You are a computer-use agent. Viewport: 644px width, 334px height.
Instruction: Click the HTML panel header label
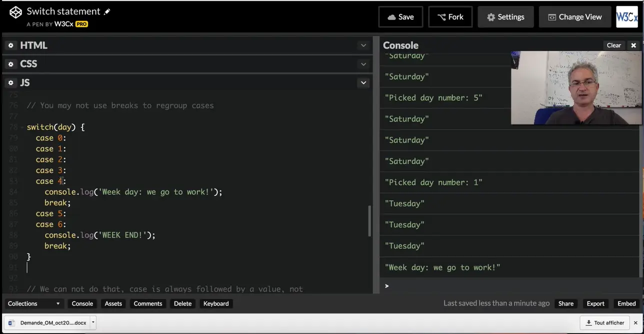33,45
